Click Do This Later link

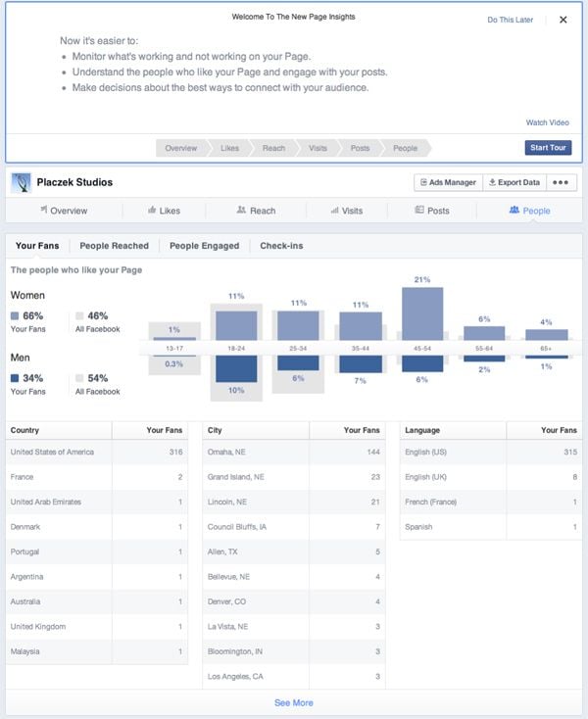pyautogui.click(x=511, y=20)
